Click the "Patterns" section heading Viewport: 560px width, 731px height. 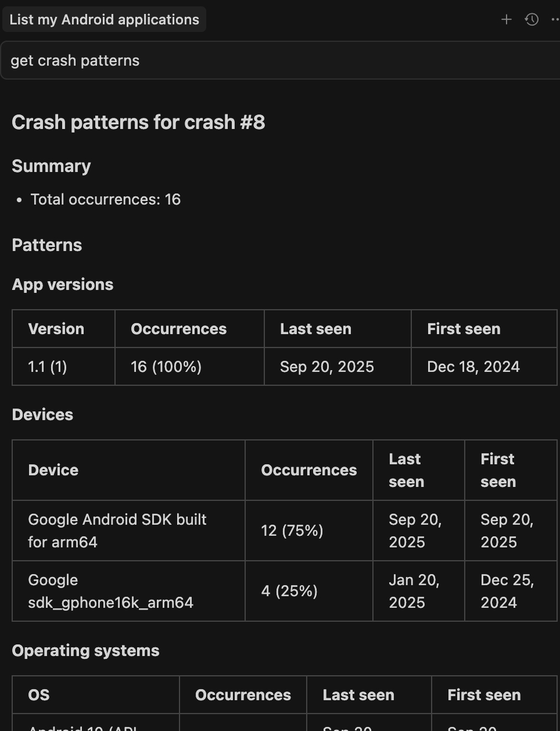tap(46, 245)
